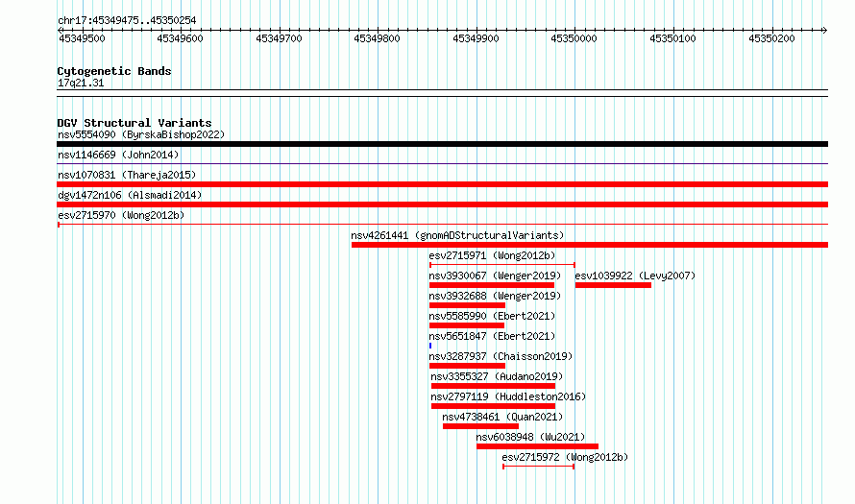
Task: Open the nsv2797119 (Huddleston2016) label
Action: click(x=508, y=396)
